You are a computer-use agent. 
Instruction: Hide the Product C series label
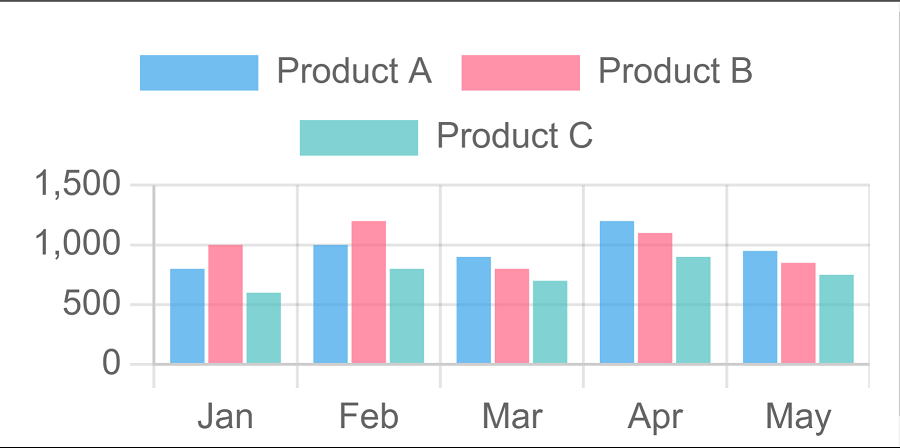click(515, 136)
